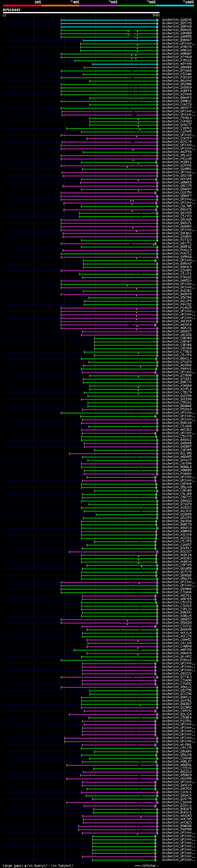Select hit label UniRef100_C7B179
Viewport: 197px width, 868px height.
[x=177, y=393]
